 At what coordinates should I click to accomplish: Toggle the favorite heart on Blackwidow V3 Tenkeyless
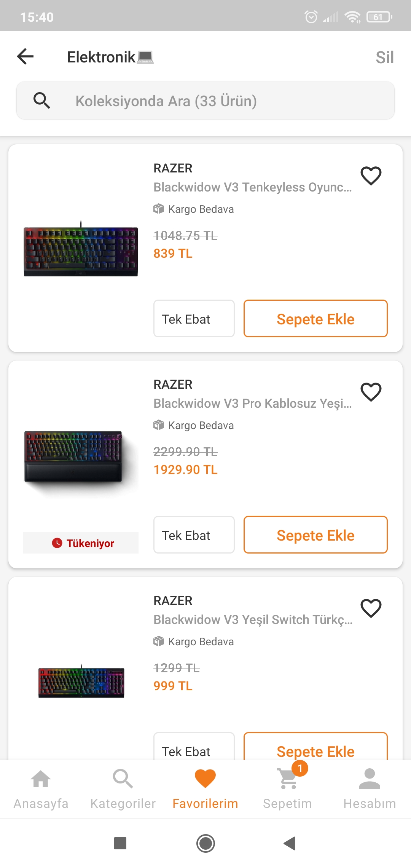(x=371, y=176)
